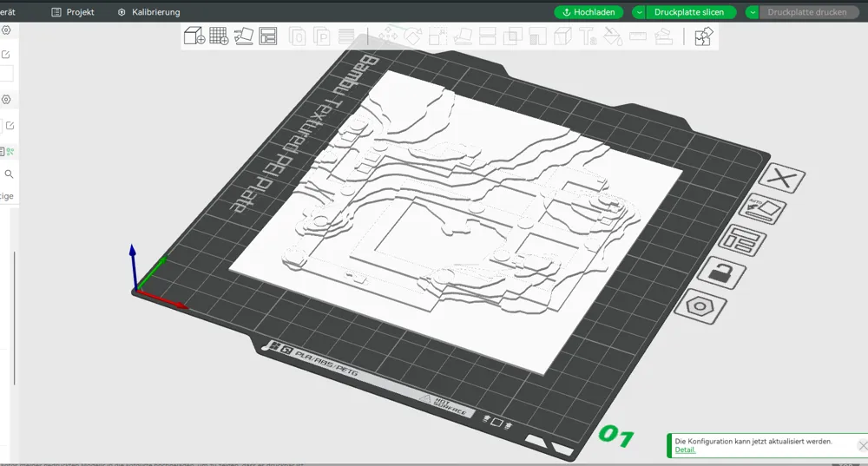Expand dropdown arrow beside Druckplatte slicen
The width and height of the screenshot is (868, 466).
click(x=640, y=12)
